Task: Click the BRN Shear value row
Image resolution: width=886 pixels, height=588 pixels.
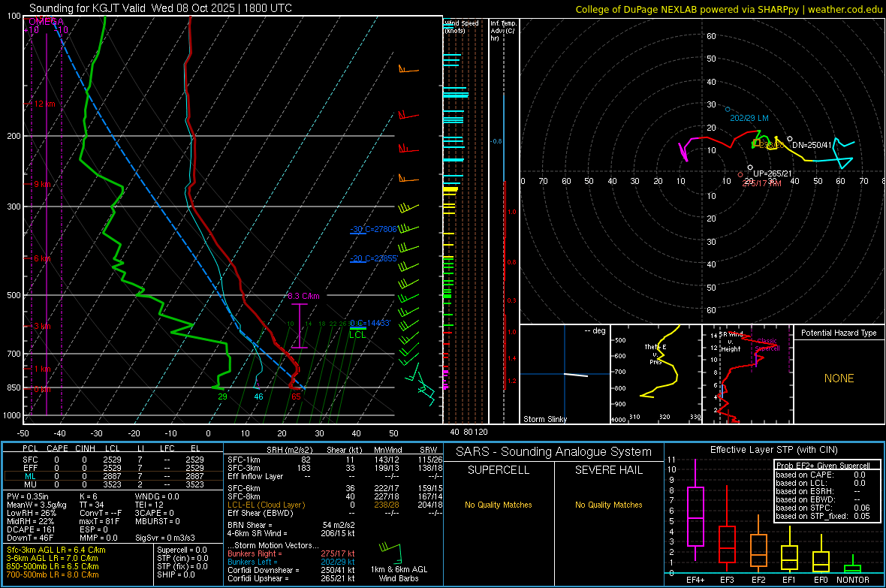Action: click(x=291, y=525)
